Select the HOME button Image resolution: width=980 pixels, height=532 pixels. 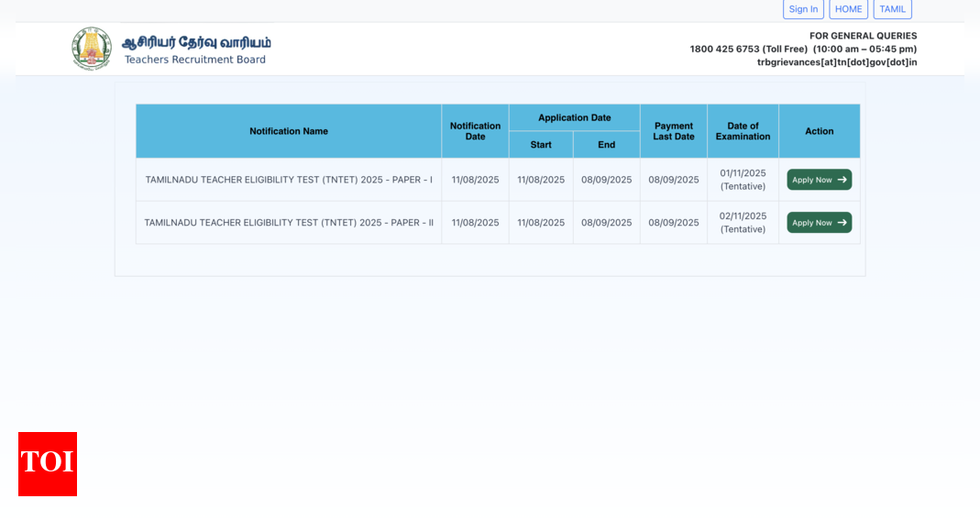[x=847, y=9]
